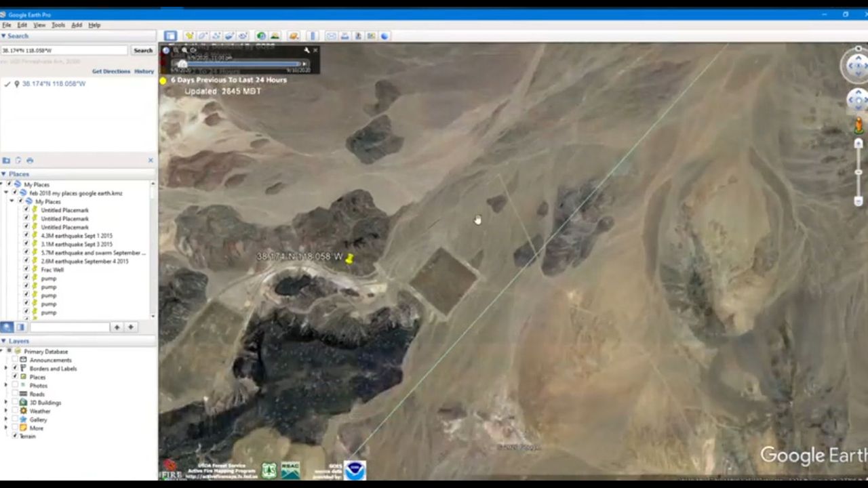
Task: Open the Add menu
Action: pos(77,25)
